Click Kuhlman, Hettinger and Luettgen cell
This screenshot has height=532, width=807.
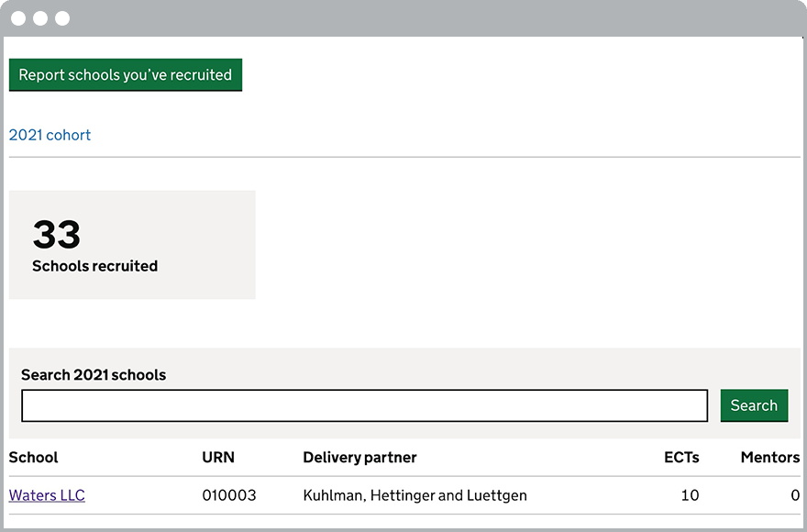click(x=415, y=495)
